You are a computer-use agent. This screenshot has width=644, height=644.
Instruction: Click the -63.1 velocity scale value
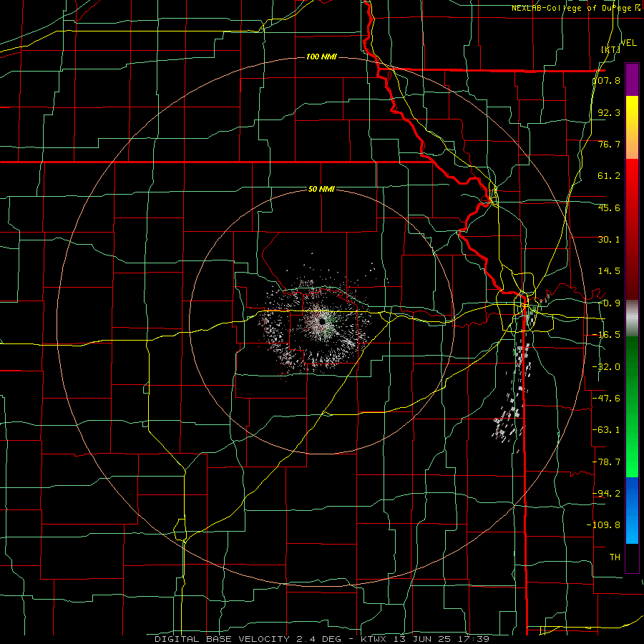pos(607,429)
